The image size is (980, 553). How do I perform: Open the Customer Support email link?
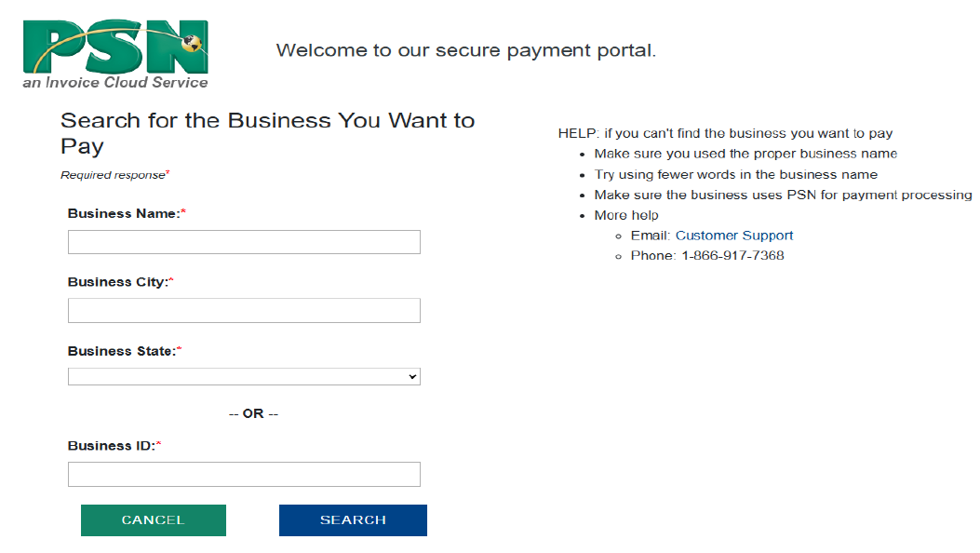click(x=734, y=236)
